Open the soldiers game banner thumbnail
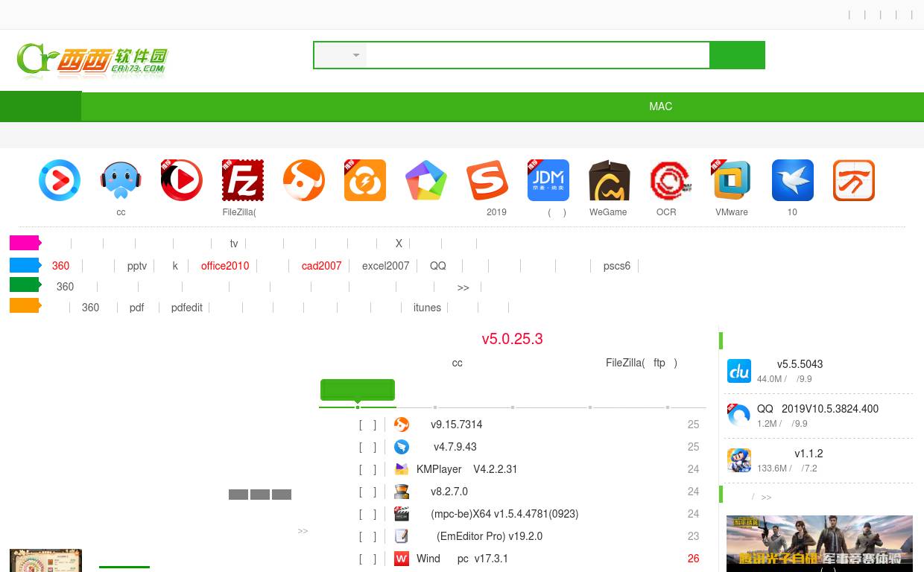 coord(820,544)
